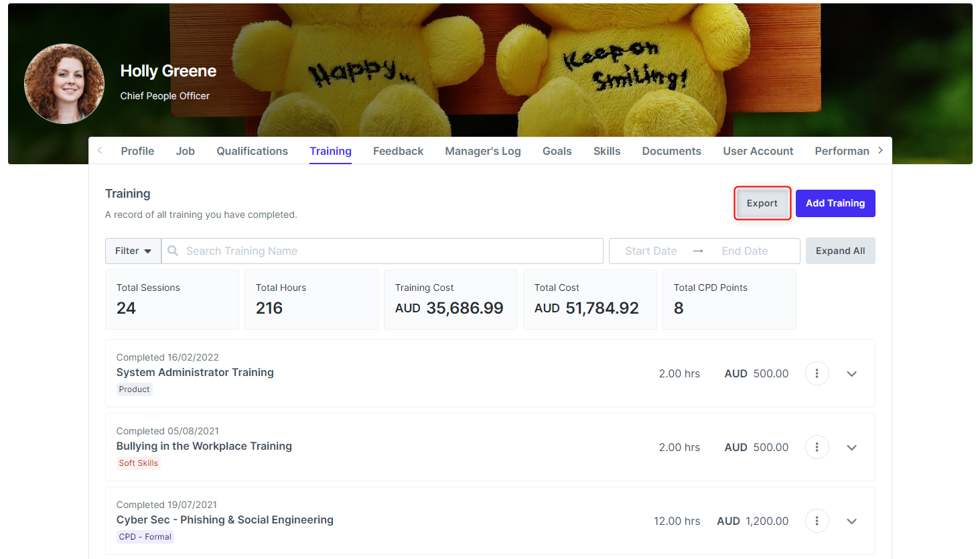
Task: Click the System Administrator Training title
Action: click(195, 373)
